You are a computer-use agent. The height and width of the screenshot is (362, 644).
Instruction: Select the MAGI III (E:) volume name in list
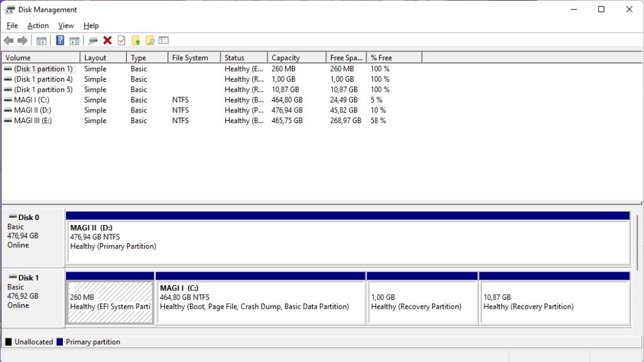(x=33, y=120)
